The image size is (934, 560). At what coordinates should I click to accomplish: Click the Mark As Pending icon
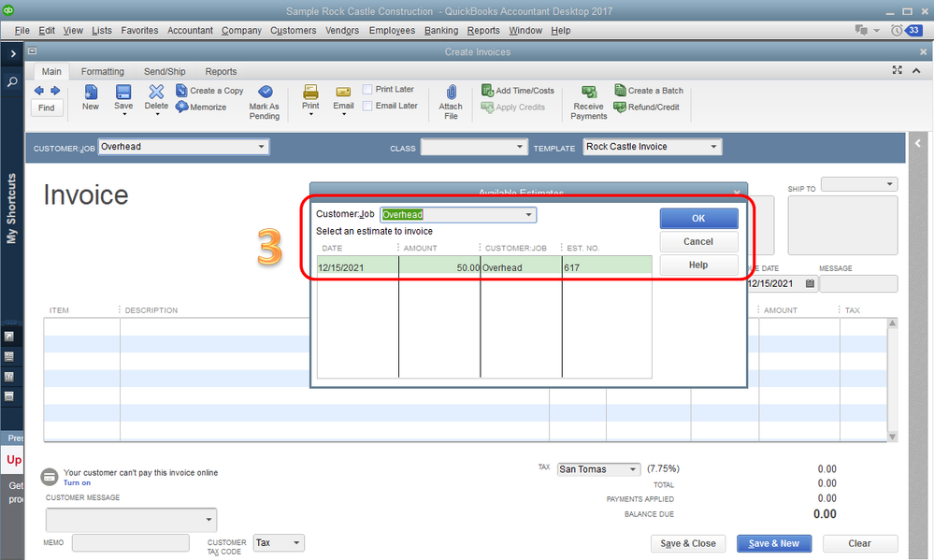coord(266,92)
